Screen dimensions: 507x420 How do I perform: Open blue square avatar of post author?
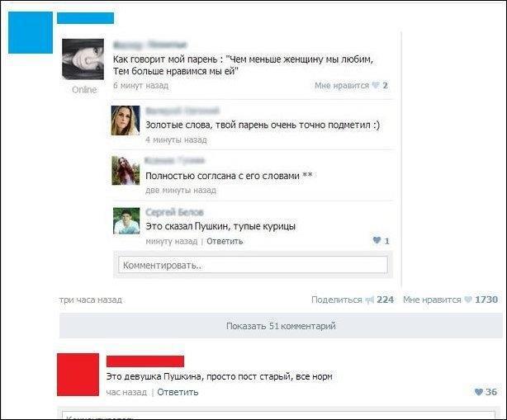[31, 33]
